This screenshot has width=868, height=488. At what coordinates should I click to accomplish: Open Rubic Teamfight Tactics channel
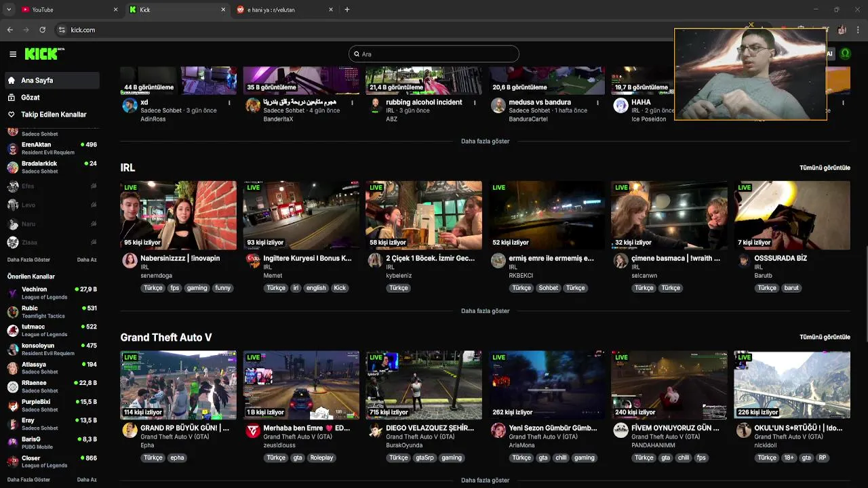[x=52, y=312]
